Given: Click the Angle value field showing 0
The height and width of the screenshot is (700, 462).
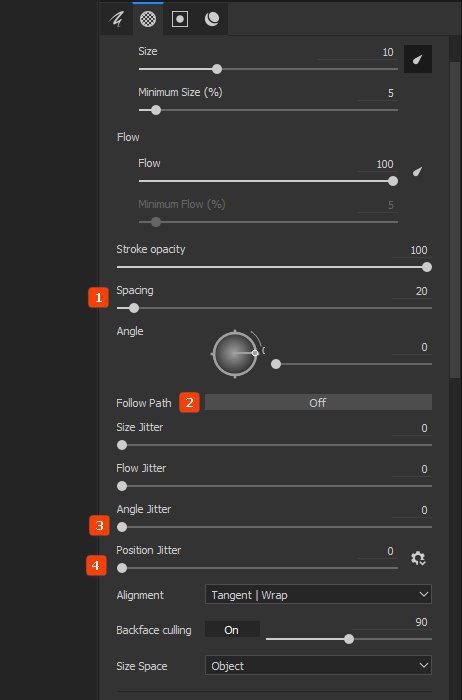Looking at the screenshot, I should tap(412, 347).
